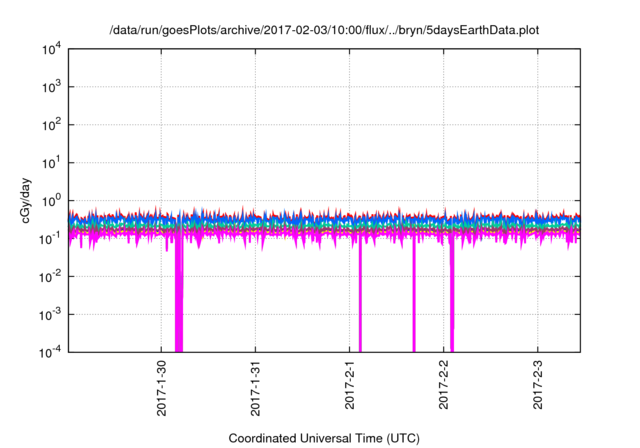Image resolution: width=640 pixels, height=448 pixels.
Task: Click the 2017-2-2 date tick label
Action: [x=444, y=385]
